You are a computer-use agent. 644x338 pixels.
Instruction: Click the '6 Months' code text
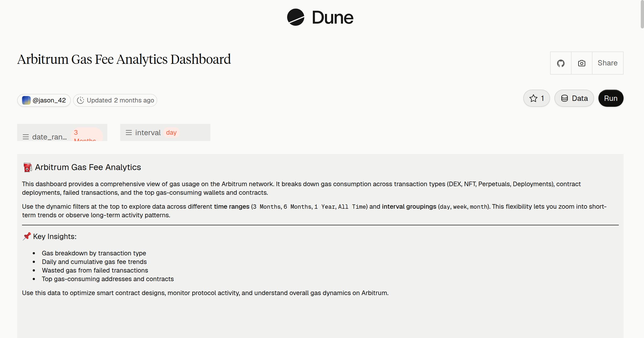pyautogui.click(x=297, y=207)
